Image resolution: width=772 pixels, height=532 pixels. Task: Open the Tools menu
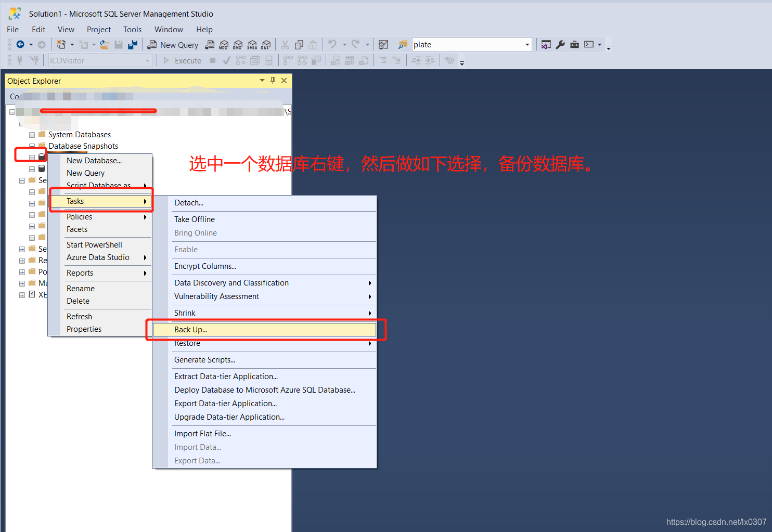tap(132, 30)
